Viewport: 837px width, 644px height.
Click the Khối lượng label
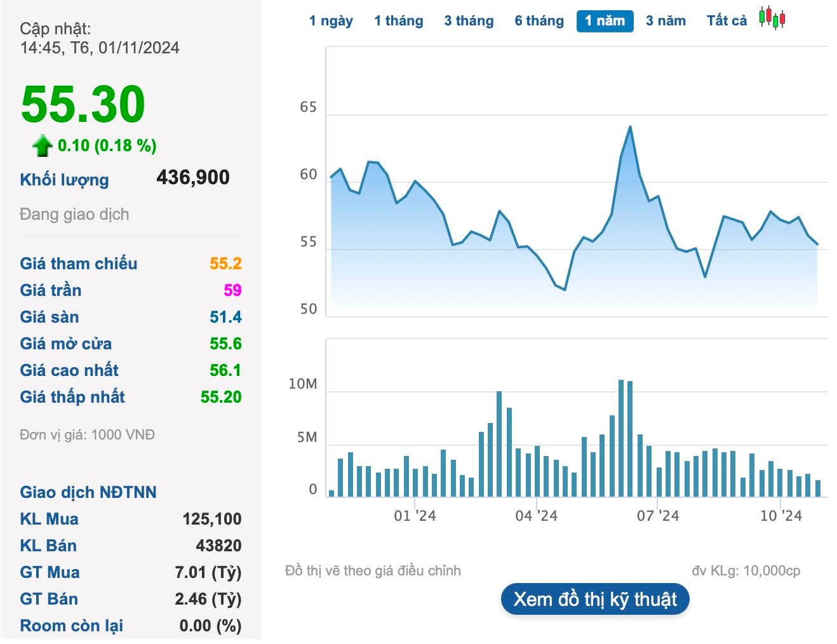pos(64,180)
